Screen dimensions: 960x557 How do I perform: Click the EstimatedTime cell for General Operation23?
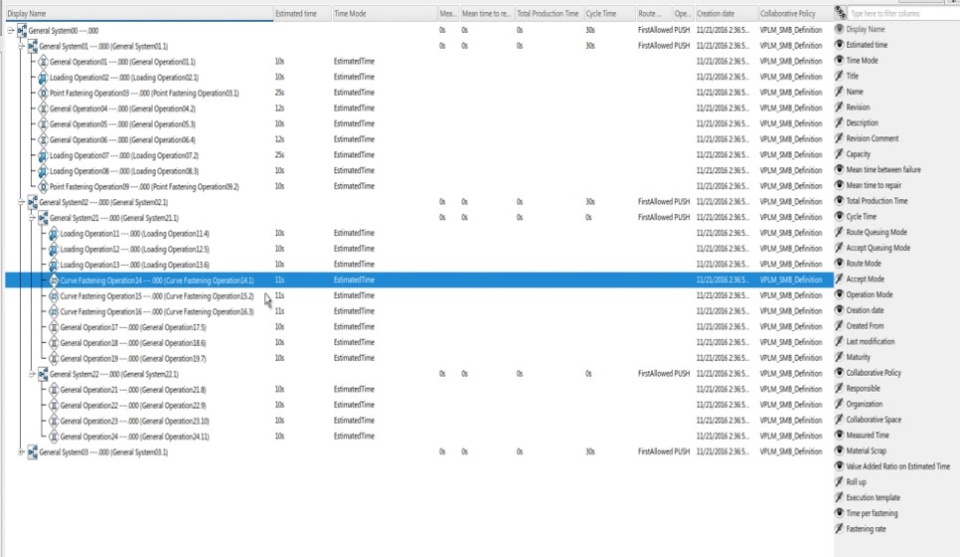pos(354,421)
